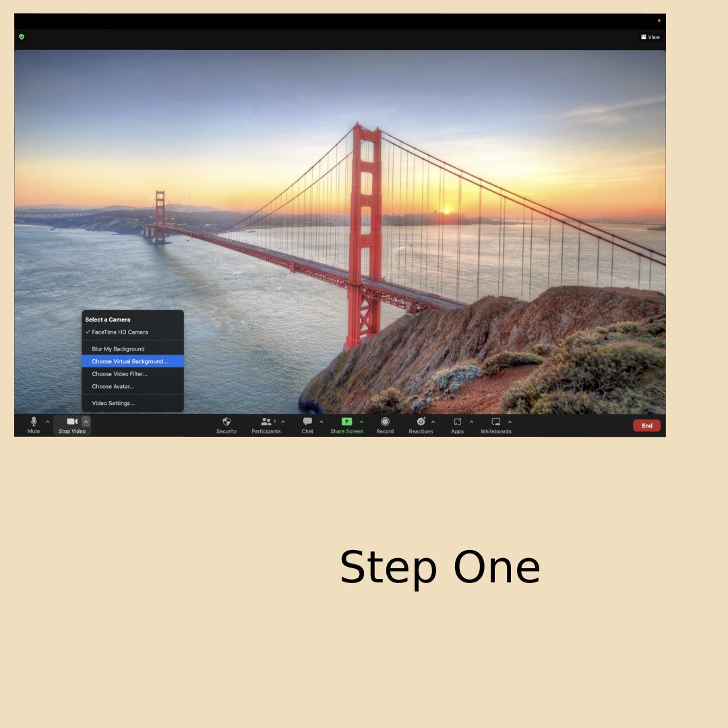Open the Security options
Image resolution: width=728 pixels, height=728 pixels.
226,425
